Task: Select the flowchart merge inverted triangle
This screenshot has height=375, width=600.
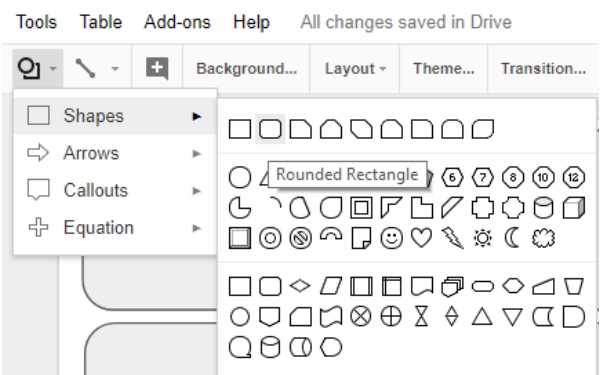Action: tap(513, 317)
